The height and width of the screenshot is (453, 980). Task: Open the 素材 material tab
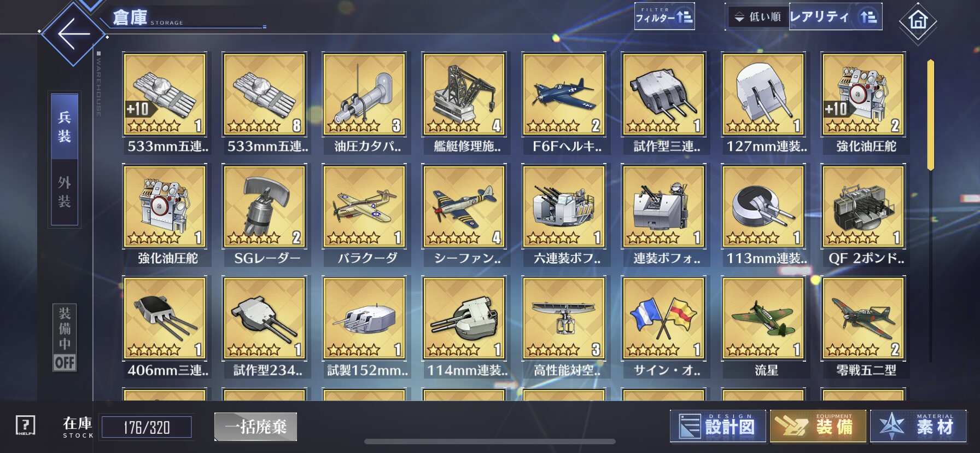click(x=918, y=426)
